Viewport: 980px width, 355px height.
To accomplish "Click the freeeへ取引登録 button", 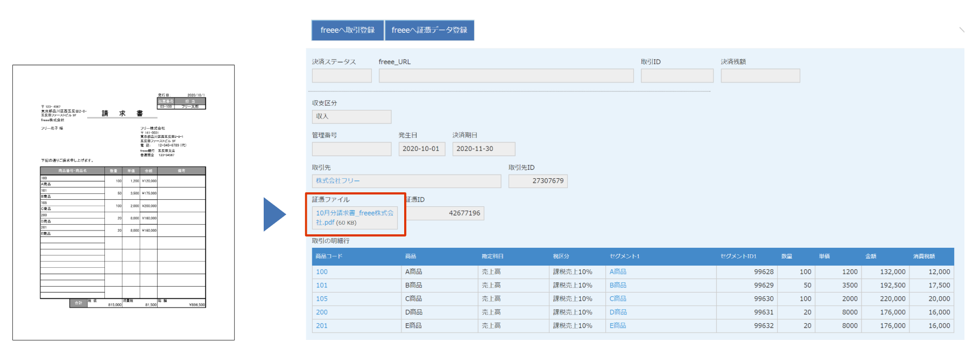I will pos(347,30).
